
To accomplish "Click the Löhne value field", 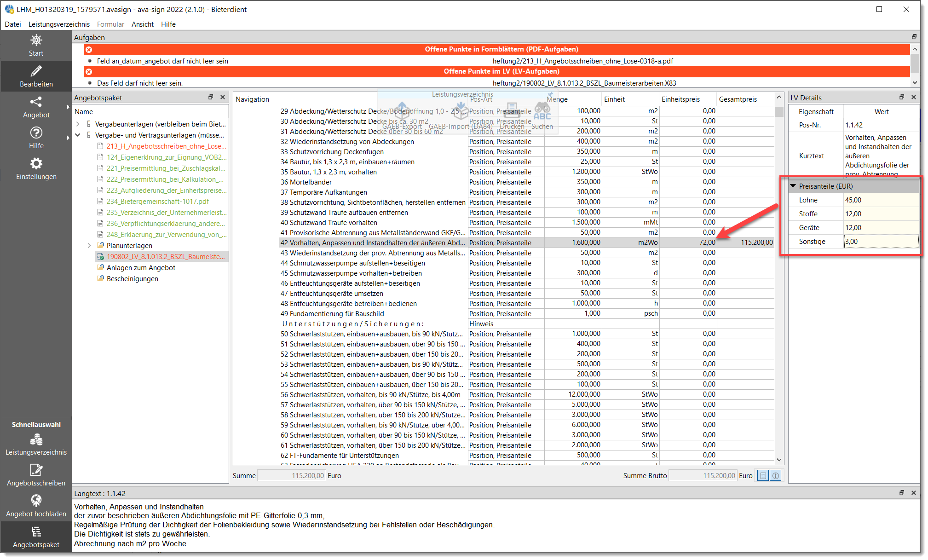I will click(x=881, y=200).
